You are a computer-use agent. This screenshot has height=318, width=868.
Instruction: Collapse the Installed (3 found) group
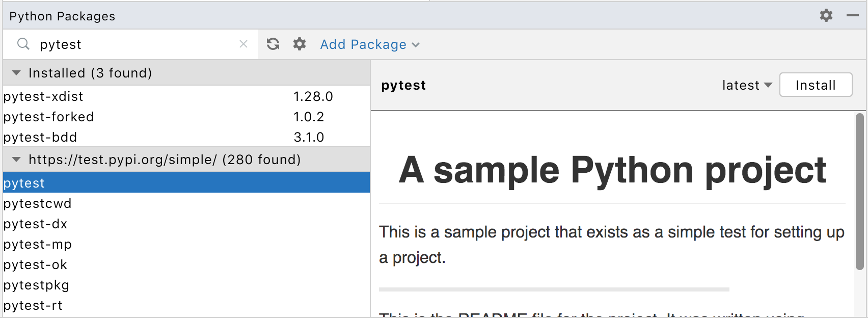(16, 73)
